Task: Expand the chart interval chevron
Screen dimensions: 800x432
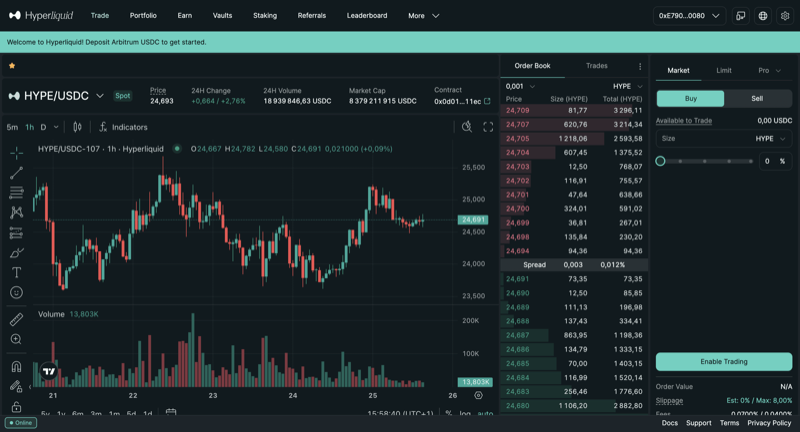Action: click(x=56, y=127)
